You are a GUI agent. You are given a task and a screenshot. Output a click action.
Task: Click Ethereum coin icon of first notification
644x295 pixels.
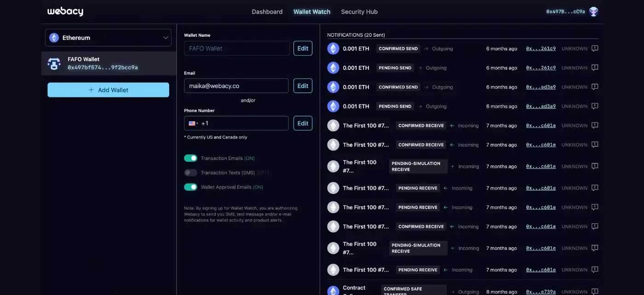333,49
